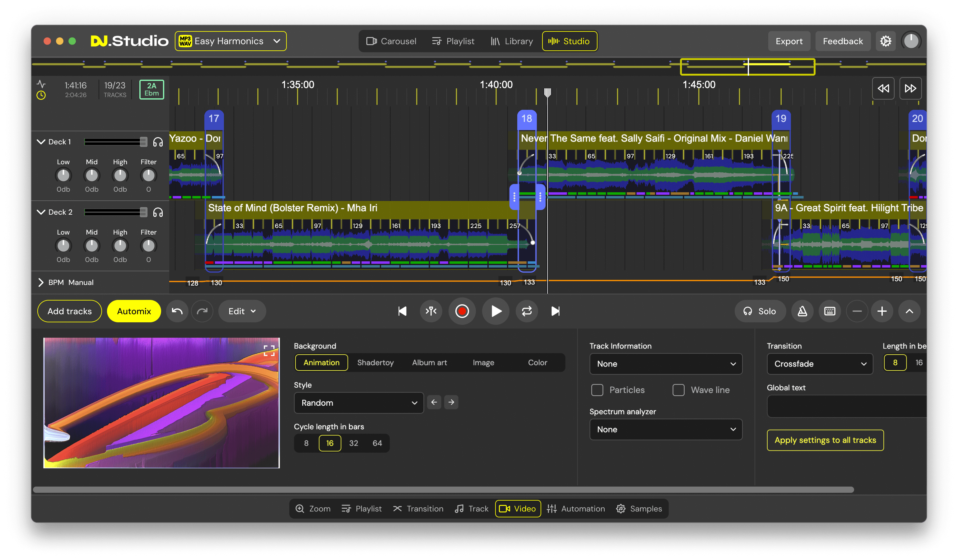Open the Spectrum analyzer dropdown
This screenshot has height=560, width=958.
[665, 429]
